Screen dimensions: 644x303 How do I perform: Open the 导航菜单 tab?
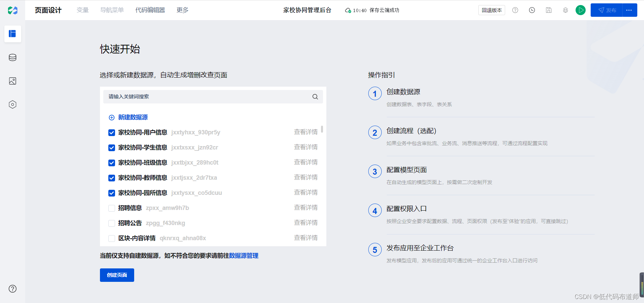pos(112,10)
